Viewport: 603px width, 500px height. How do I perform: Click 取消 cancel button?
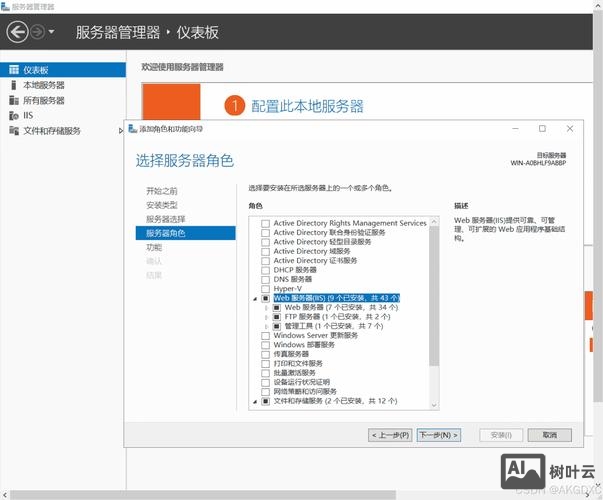pyautogui.click(x=550, y=435)
